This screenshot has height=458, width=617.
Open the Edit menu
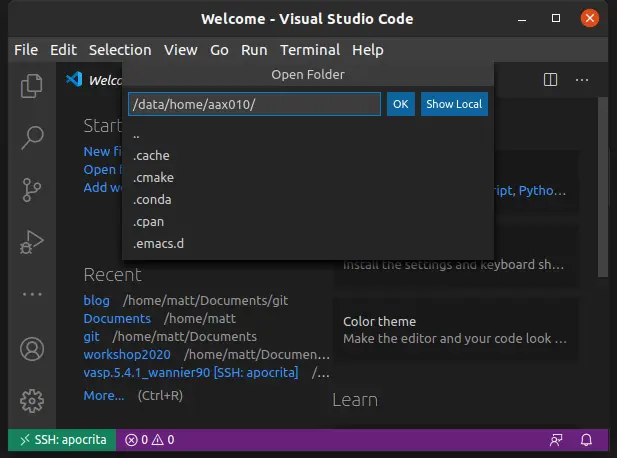[x=63, y=50]
